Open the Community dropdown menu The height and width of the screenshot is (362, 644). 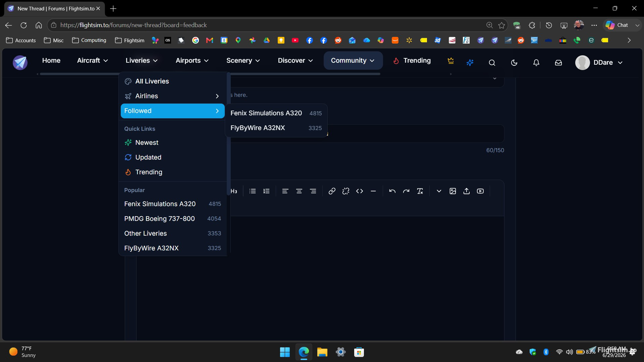(x=353, y=61)
